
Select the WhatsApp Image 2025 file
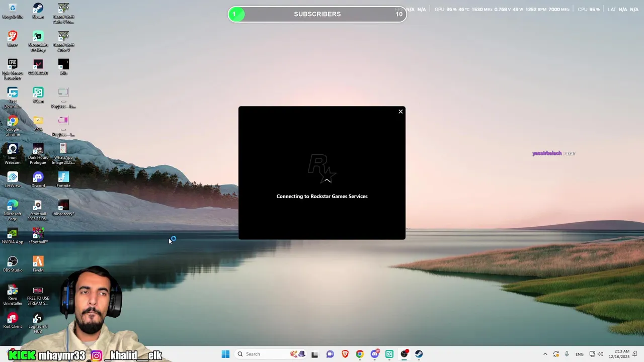(x=63, y=154)
